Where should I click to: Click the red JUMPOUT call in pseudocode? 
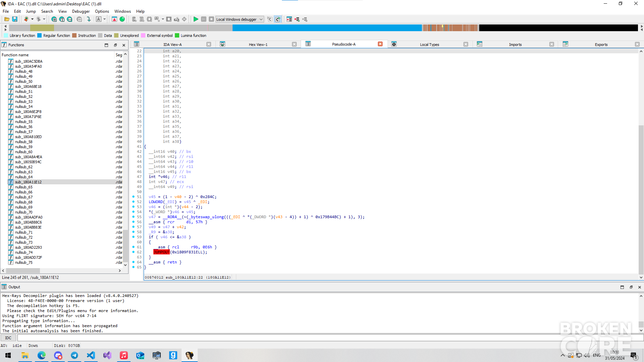(x=161, y=252)
